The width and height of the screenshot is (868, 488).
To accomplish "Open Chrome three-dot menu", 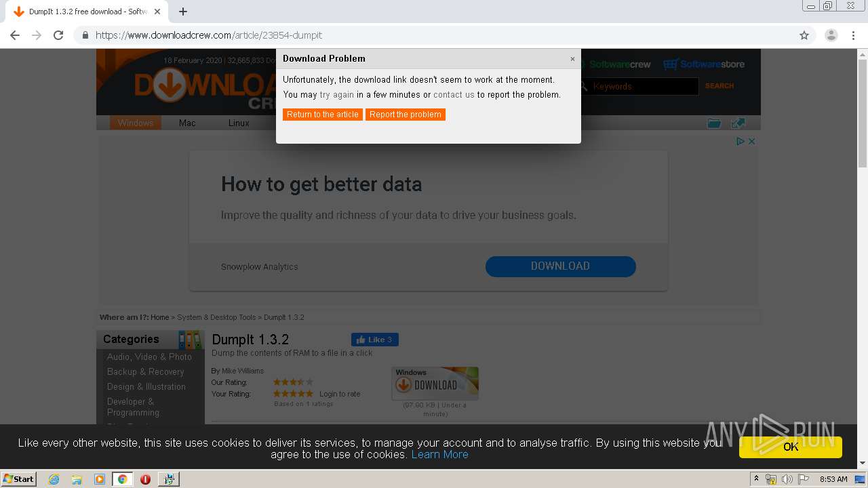I will point(854,35).
